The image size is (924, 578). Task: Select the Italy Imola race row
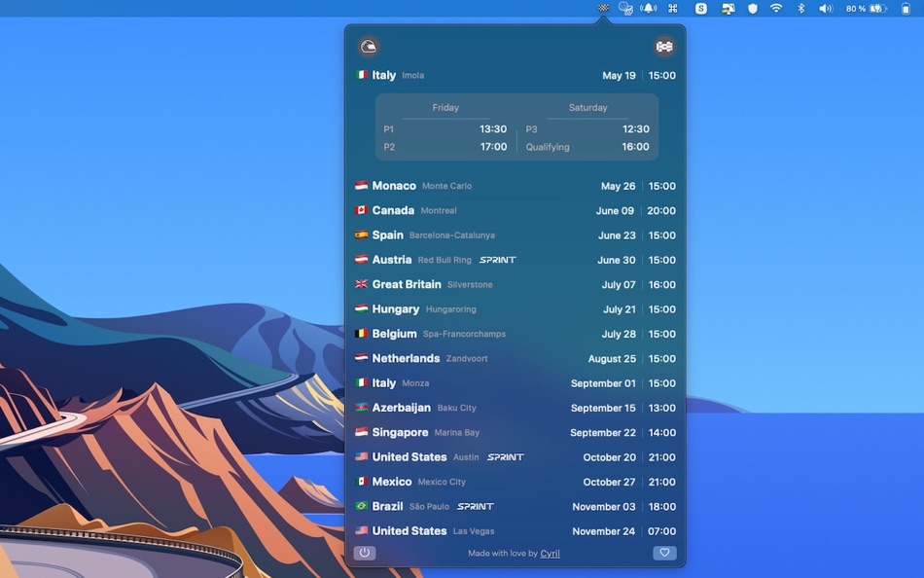coord(515,76)
